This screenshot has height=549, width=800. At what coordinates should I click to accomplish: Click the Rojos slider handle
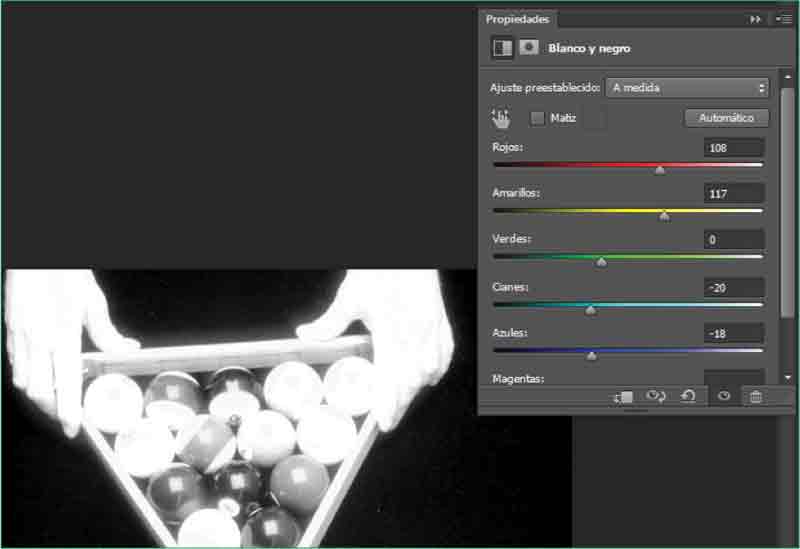pyautogui.click(x=660, y=170)
